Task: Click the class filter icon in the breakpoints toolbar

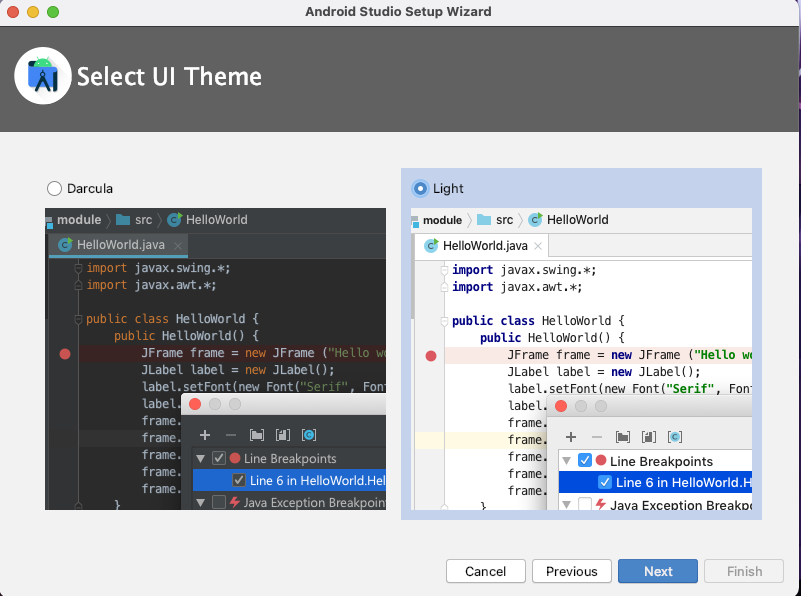Action: pyautogui.click(x=677, y=436)
